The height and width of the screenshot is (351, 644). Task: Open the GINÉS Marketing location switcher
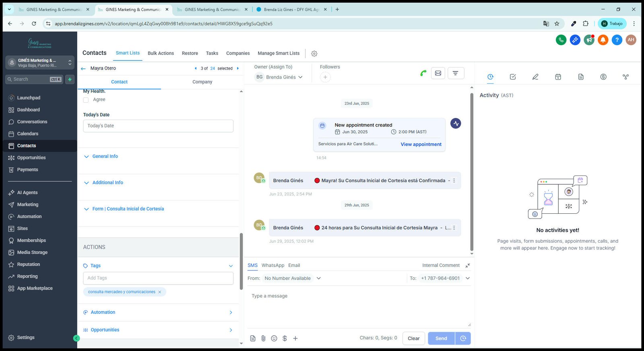coord(40,62)
